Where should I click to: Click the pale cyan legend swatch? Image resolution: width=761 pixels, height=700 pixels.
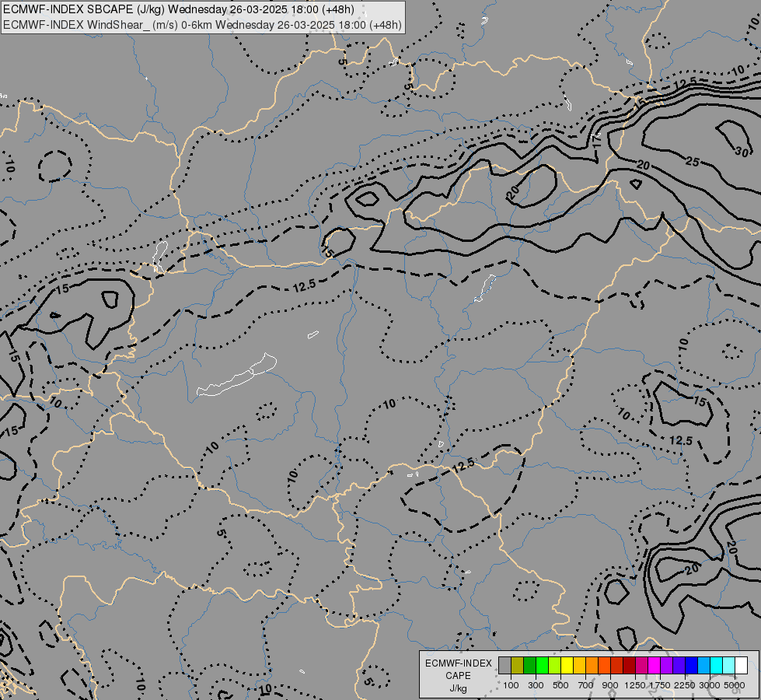pyautogui.click(x=729, y=665)
